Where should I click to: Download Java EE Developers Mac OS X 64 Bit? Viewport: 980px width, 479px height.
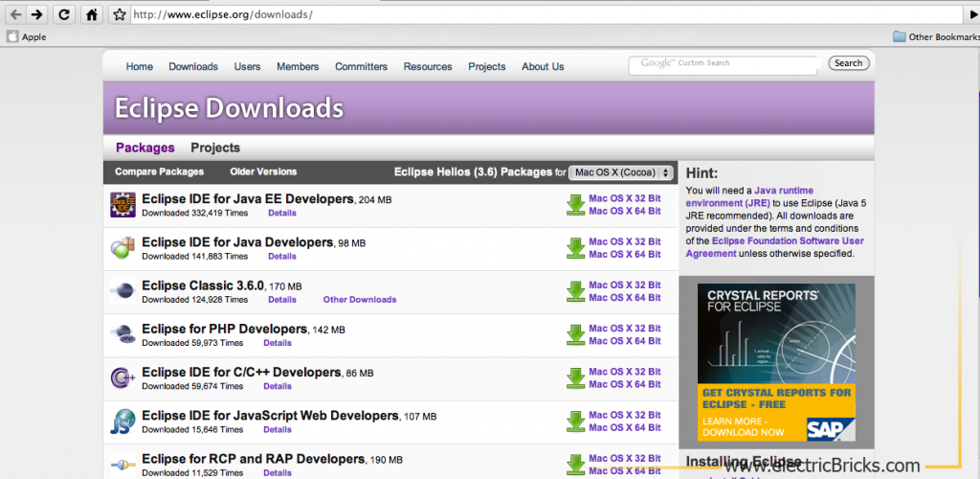624,212
